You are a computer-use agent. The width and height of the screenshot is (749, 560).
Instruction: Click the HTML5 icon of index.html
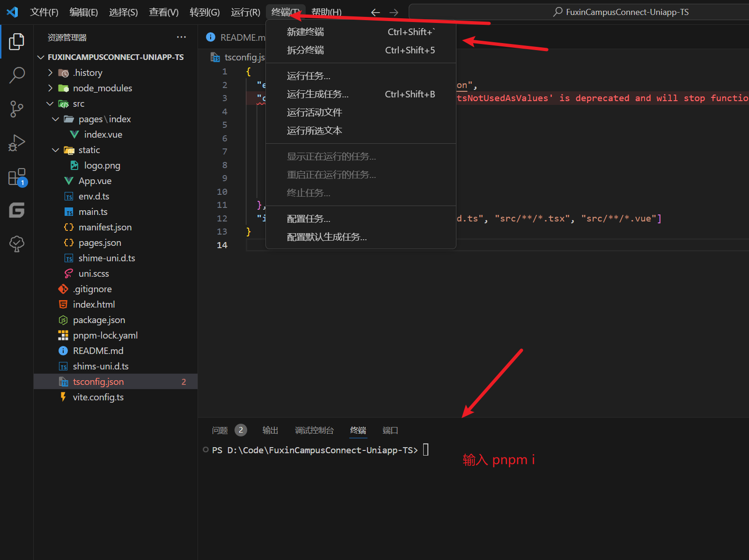tap(63, 304)
